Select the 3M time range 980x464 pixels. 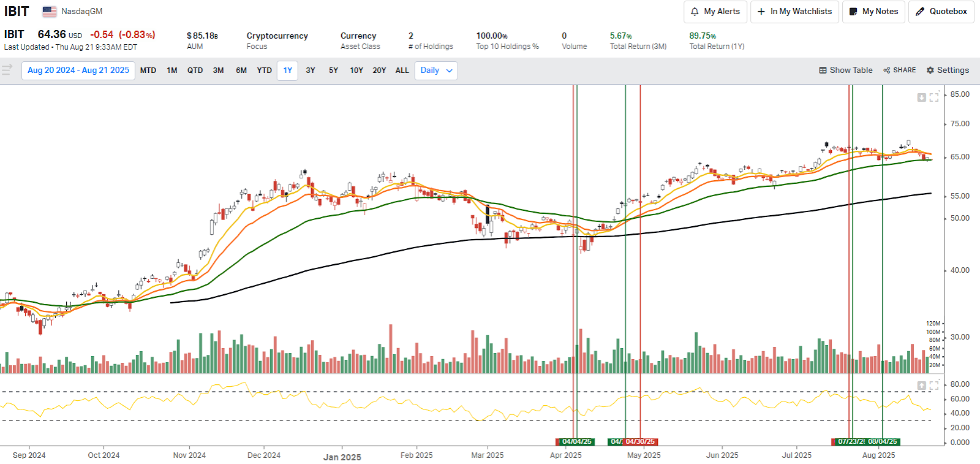[x=219, y=70]
